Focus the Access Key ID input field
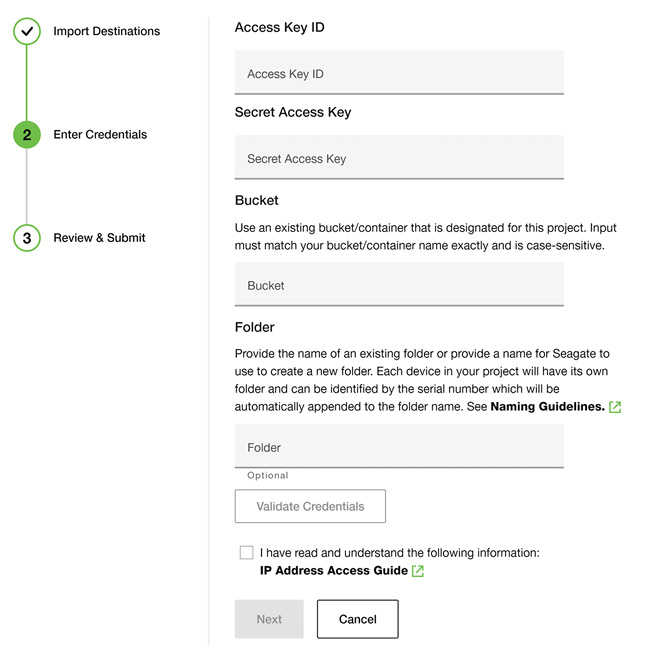Viewport: 650px width, 657px height. [x=399, y=73]
